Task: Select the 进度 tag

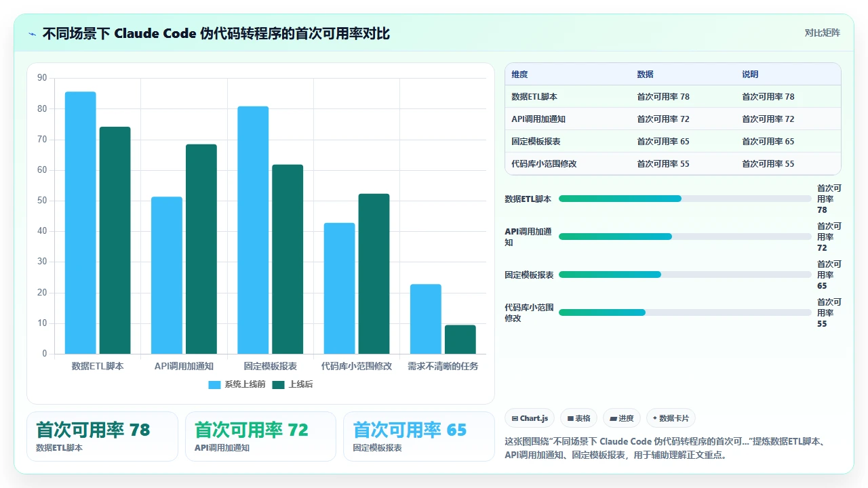Action: [622, 419]
